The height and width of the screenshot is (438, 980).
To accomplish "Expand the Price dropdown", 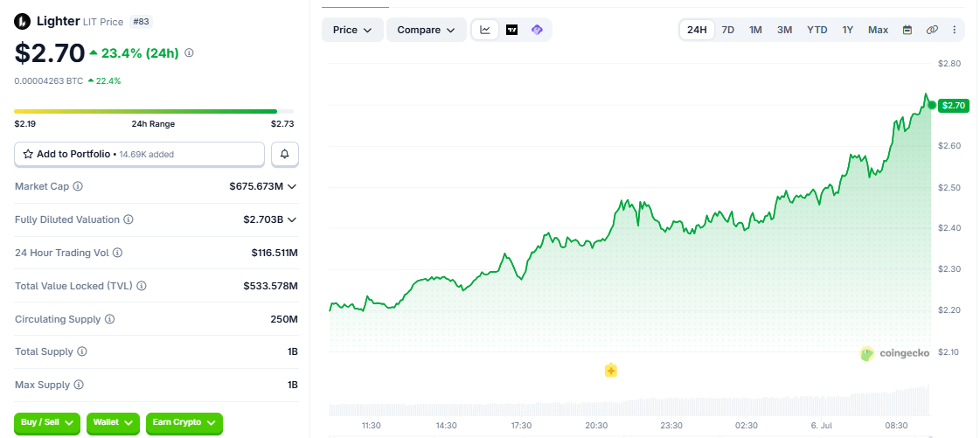I will click(x=352, y=30).
